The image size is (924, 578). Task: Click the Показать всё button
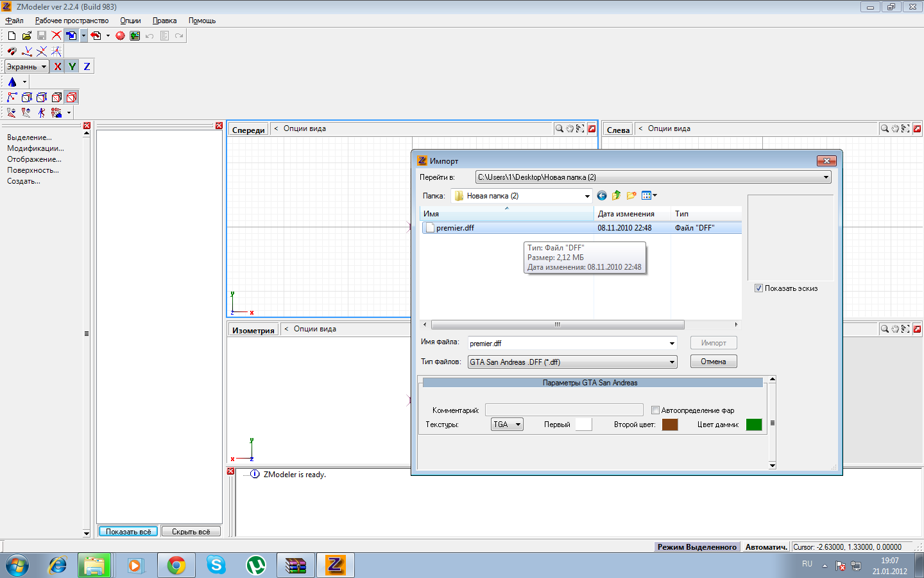tap(128, 532)
